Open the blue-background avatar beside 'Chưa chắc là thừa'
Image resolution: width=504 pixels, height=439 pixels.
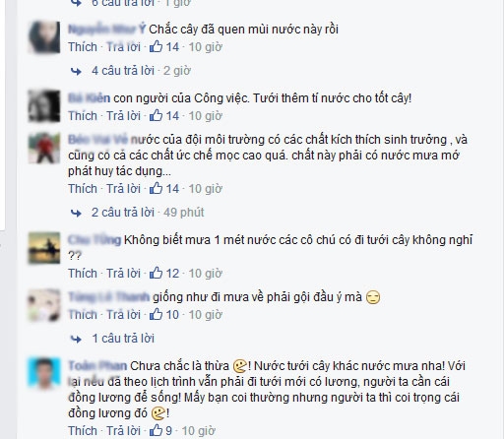tap(44, 374)
